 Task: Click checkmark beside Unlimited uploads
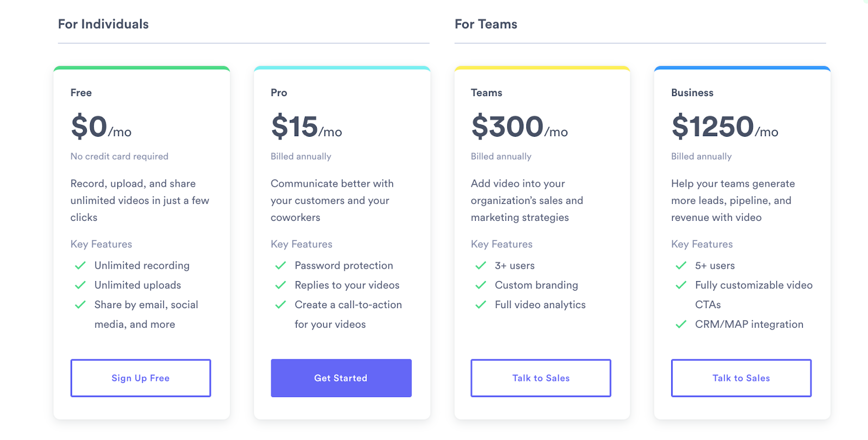[x=80, y=285]
